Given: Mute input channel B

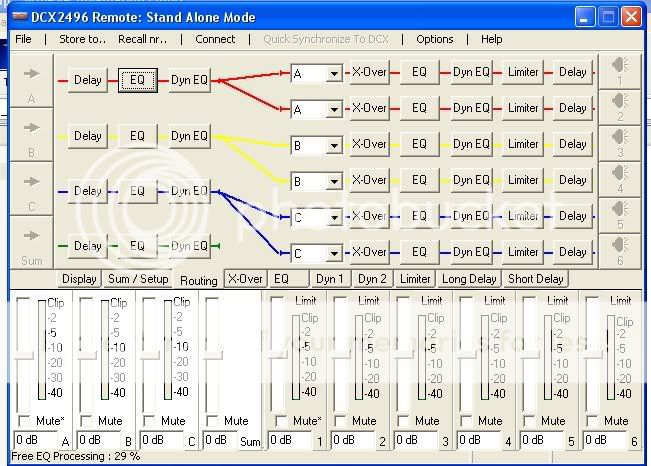Looking at the screenshot, I should tap(85, 421).
